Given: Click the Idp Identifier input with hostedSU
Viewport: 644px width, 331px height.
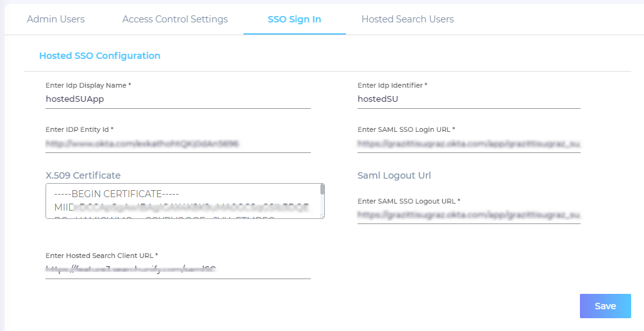Looking at the screenshot, I should pos(468,99).
